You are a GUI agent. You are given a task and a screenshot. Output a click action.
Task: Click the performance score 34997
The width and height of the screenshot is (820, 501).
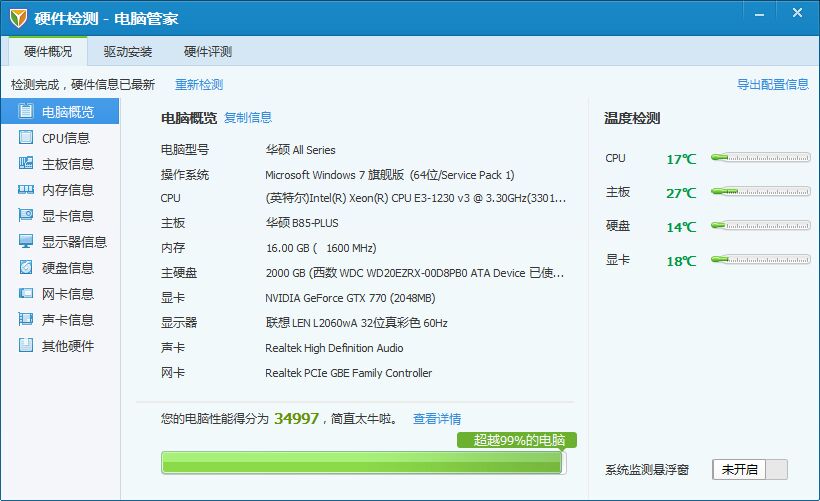pos(297,418)
